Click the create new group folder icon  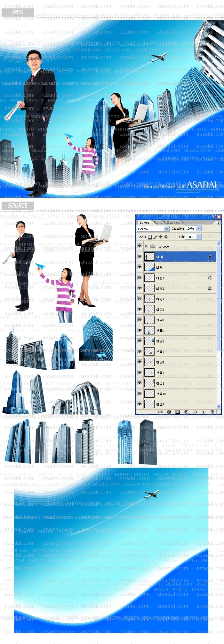195,412
